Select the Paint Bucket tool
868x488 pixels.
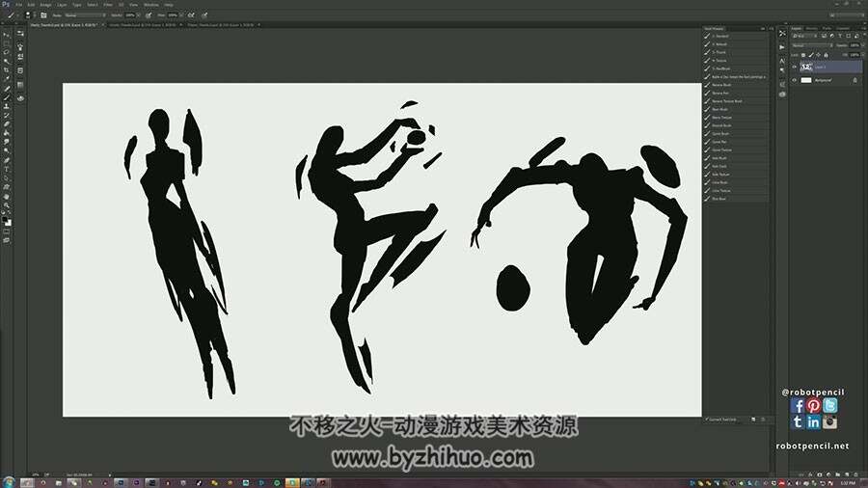(7, 133)
